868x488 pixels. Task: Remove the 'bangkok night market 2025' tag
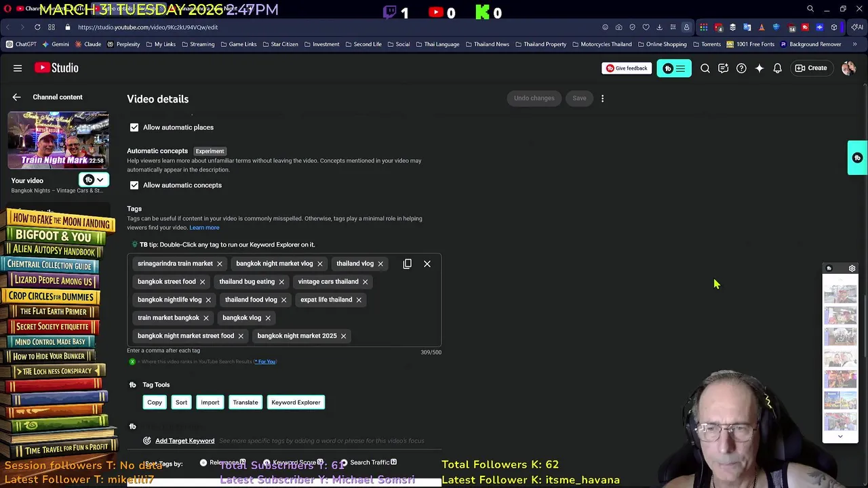[343, 336]
